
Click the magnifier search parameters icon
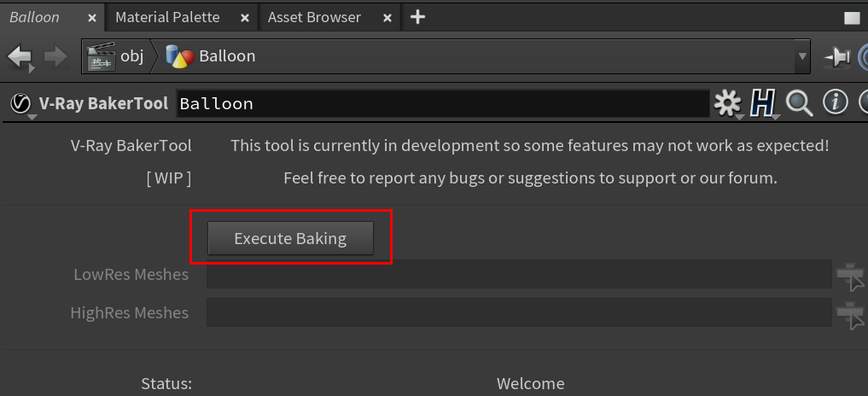coord(799,103)
